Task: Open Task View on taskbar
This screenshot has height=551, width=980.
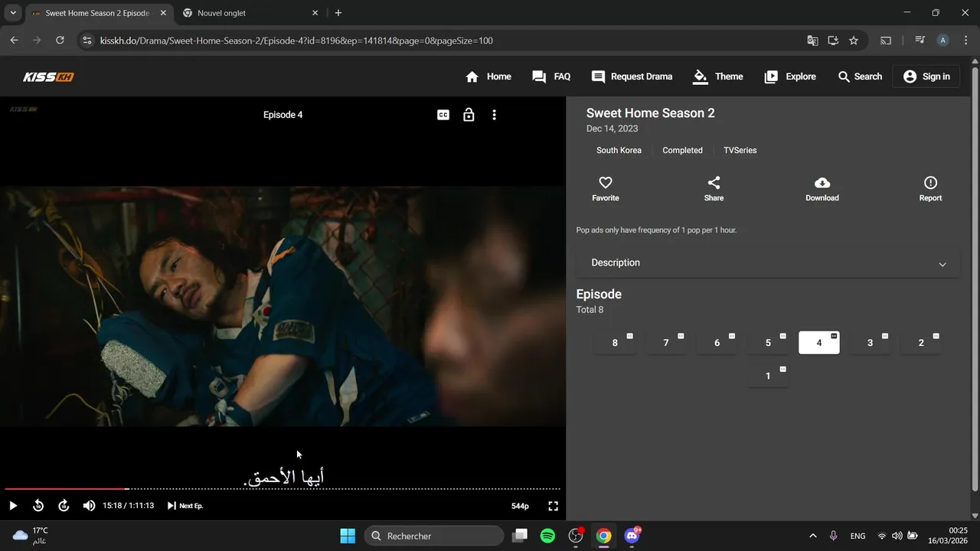Action: 520,536
